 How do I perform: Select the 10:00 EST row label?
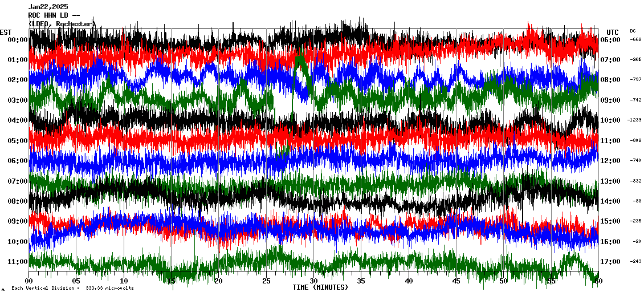(x=17, y=242)
